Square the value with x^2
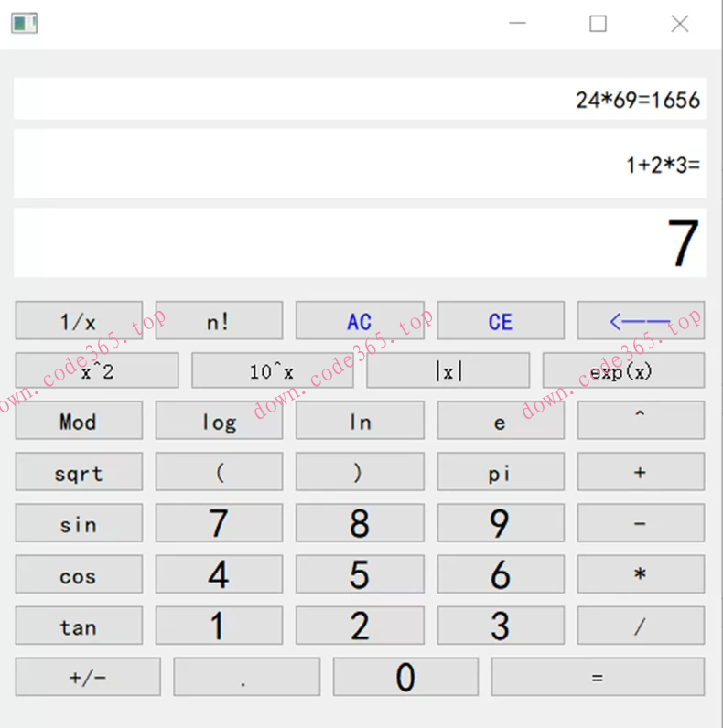Image resolution: width=723 pixels, height=728 pixels. pyautogui.click(x=97, y=370)
